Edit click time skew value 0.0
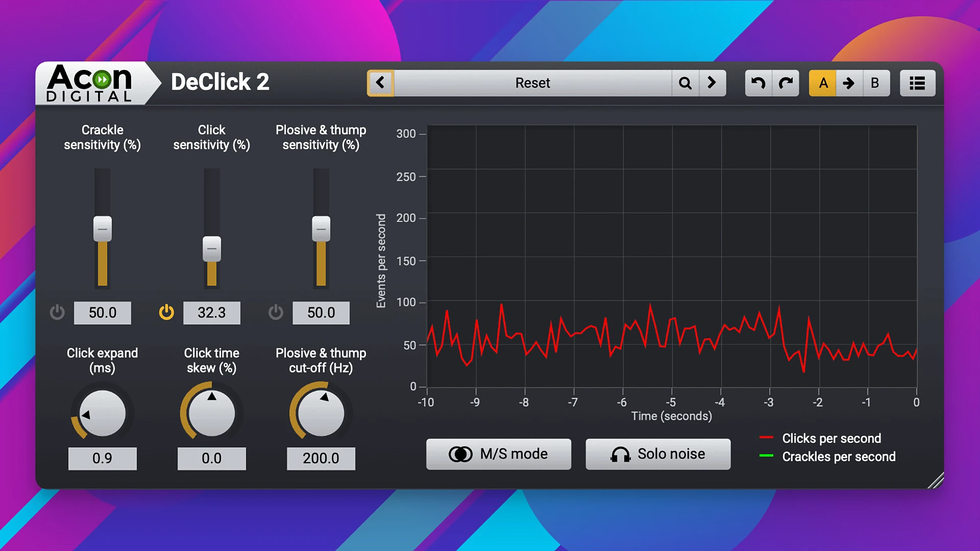980x551 pixels. click(x=212, y=458)
